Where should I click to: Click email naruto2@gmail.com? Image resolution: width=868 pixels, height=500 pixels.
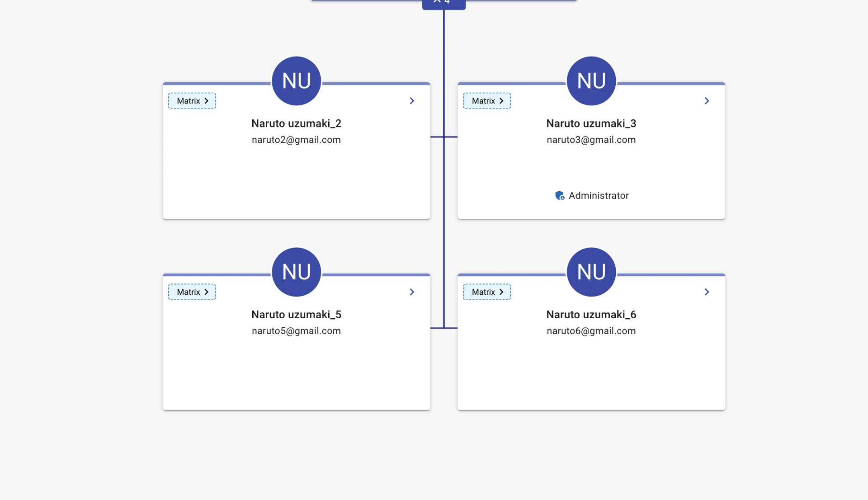click(x=296, y=140)
